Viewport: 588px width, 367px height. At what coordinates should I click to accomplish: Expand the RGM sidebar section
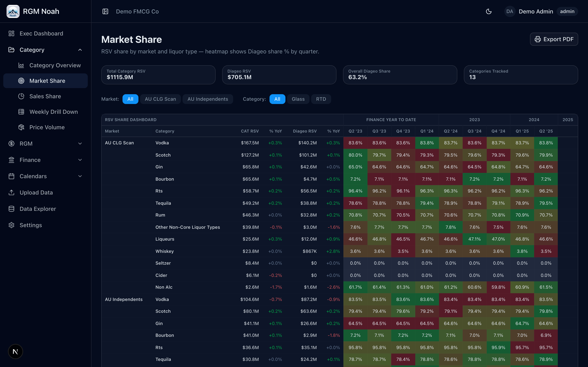click(x=80, y=144)
